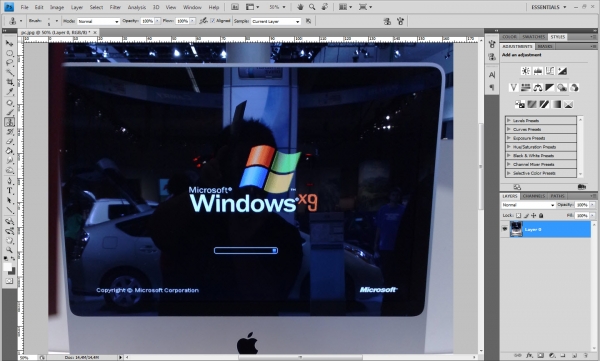Enable lock transparent pixels
Viewport: 600px width, 361px height.
(x=518, y=216)
